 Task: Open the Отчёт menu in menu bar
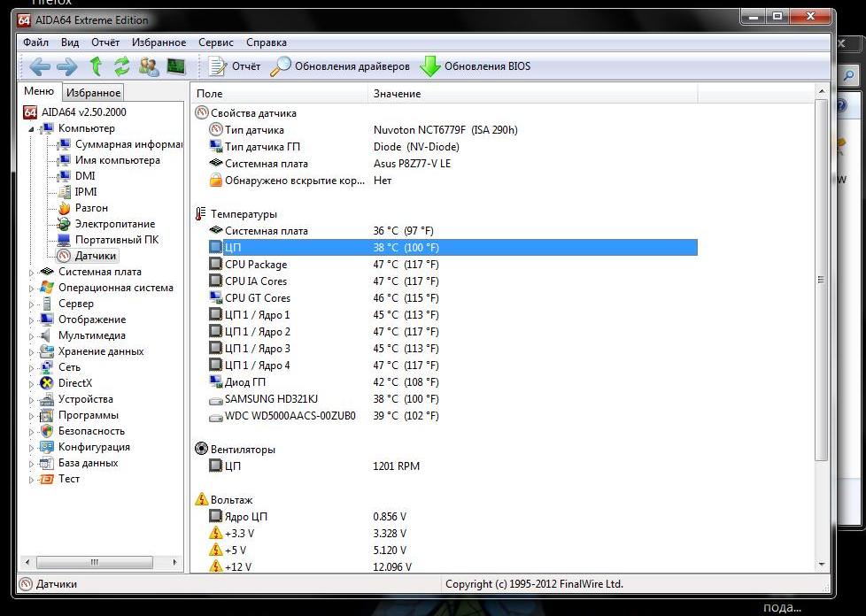(x=105, y=42)
